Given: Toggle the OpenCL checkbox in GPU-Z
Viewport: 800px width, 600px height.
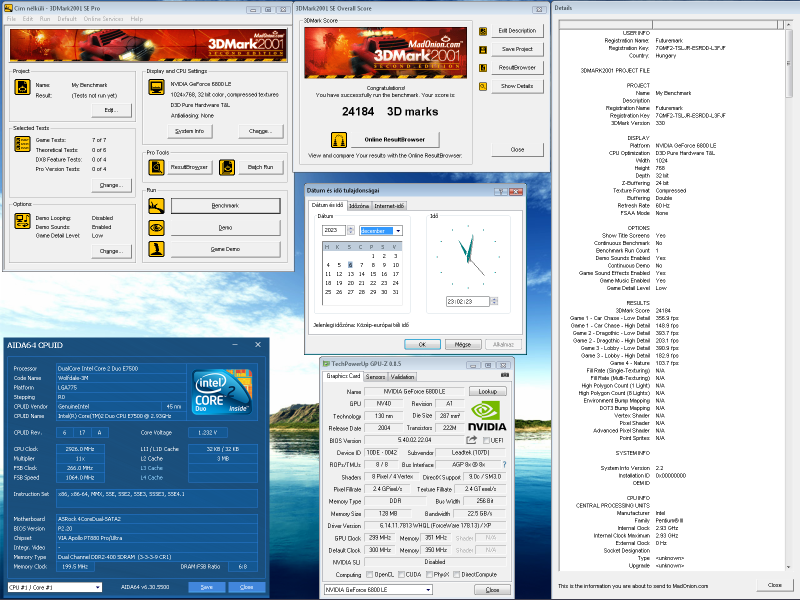Looking at the screenshot, I should 369,574.
